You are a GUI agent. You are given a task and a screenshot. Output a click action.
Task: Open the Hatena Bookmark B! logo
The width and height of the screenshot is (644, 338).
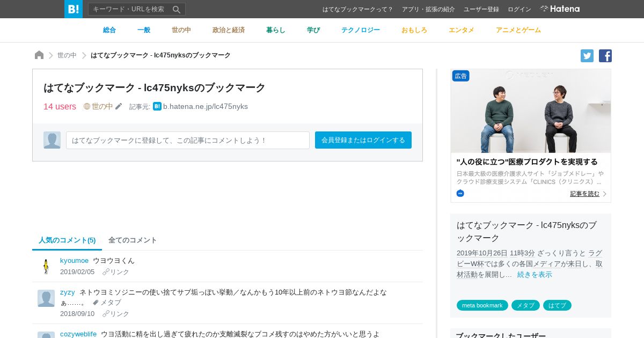pyautogui.click(x=74, y=9)
